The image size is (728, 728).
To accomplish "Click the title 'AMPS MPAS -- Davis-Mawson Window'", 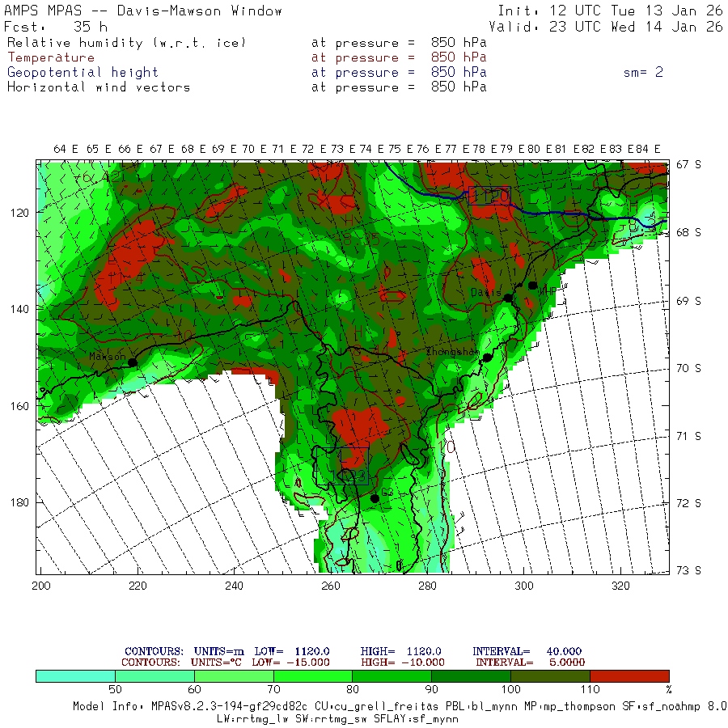I will click(143, 11).
